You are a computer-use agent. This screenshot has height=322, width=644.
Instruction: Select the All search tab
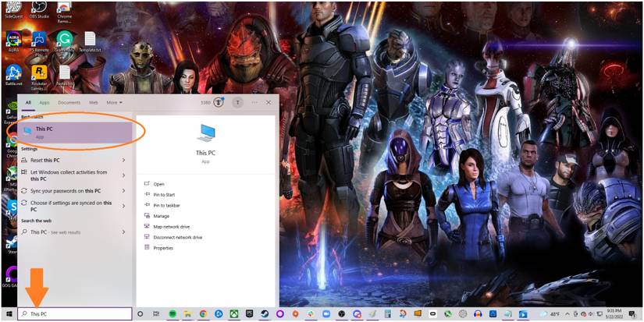click(28, 103)
